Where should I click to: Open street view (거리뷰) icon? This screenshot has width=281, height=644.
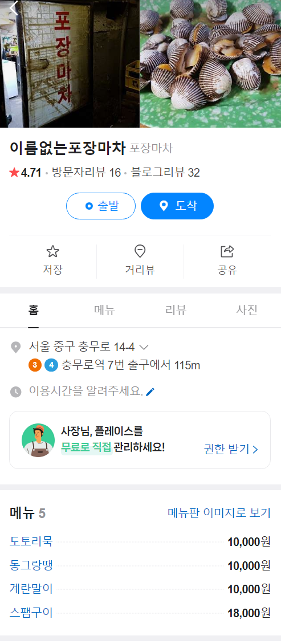(140, 251)
